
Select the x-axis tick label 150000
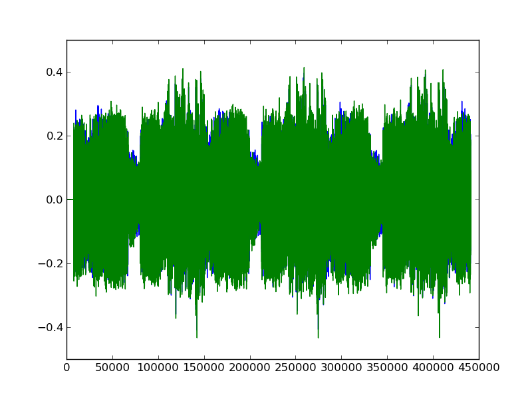coord(204,368)
